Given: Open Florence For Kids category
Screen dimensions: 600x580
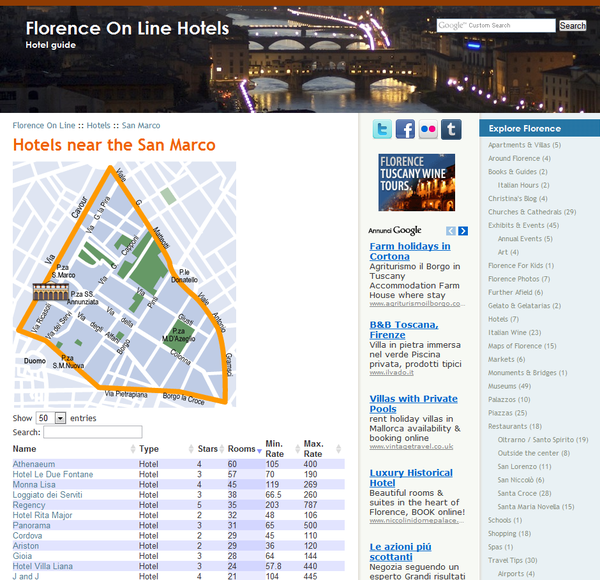Looking at the screenshot, I should coord(521,266).
